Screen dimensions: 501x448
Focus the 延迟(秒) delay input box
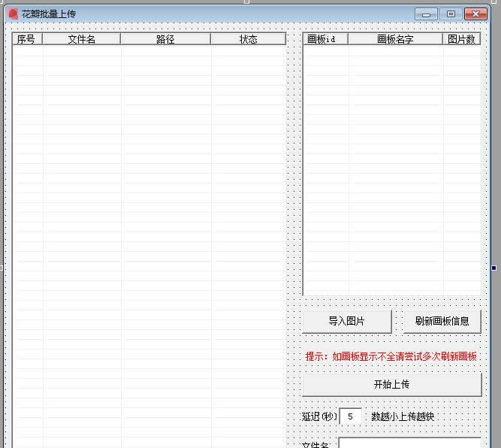351,416
